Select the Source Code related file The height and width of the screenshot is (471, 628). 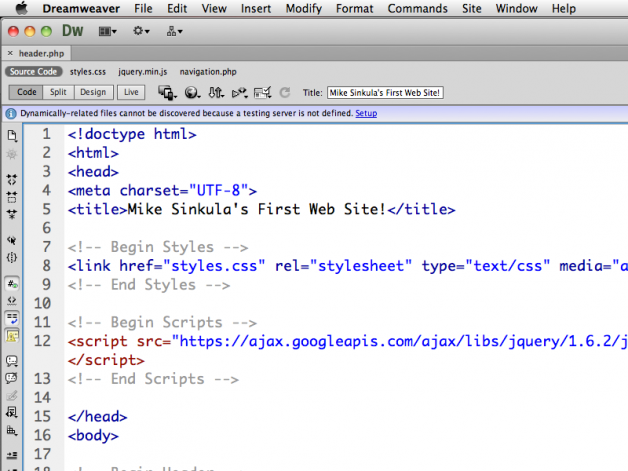click(x=33, y=72)
